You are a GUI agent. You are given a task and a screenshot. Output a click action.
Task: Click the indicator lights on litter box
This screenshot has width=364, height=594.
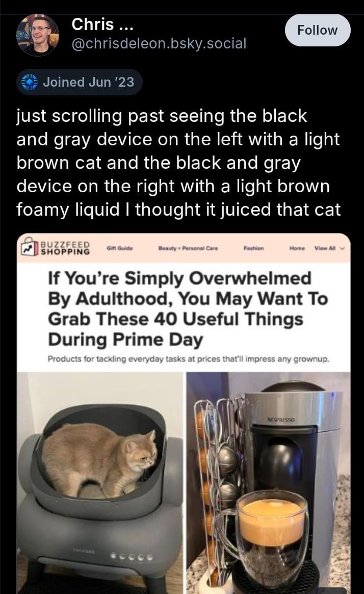point(132,556)
